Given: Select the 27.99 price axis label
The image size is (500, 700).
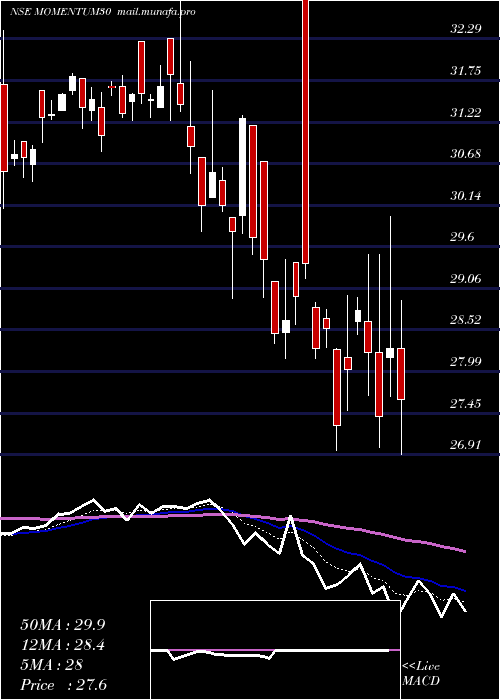Looking at the screenshot, I should point(466,362).
